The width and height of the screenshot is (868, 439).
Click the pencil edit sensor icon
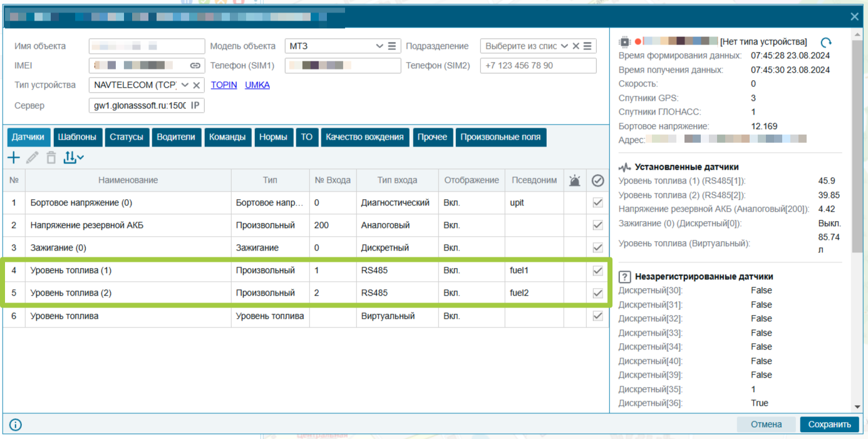(33, 157)
